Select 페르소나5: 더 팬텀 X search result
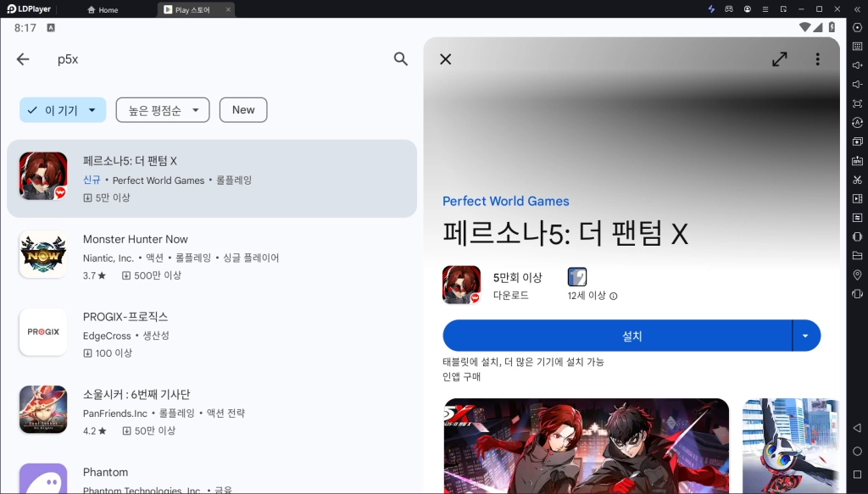 pyautogui.click(x=211, y=178)
